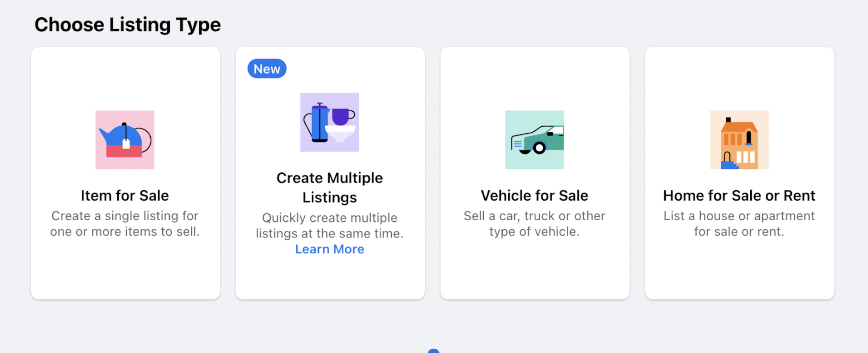Screen dimensions: 868x353
Task: Select the Item for Sale title
Action: [125, 195]
